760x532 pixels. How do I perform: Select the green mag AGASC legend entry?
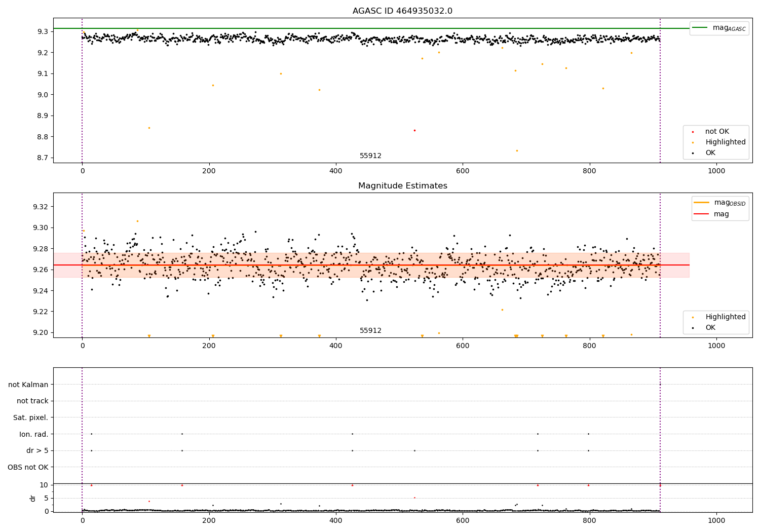click(719, 28)
